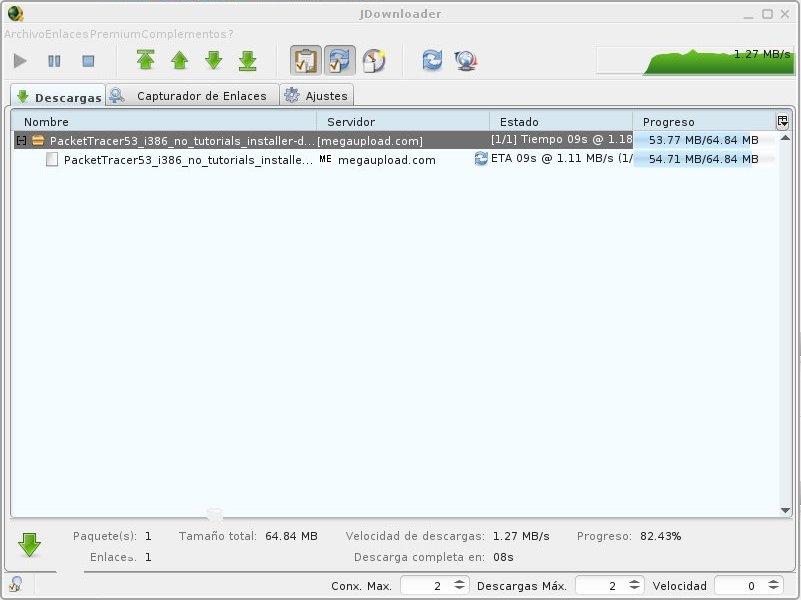Click the Conx. Max. value field
The image size is (801, 600).
coord(426,586)
